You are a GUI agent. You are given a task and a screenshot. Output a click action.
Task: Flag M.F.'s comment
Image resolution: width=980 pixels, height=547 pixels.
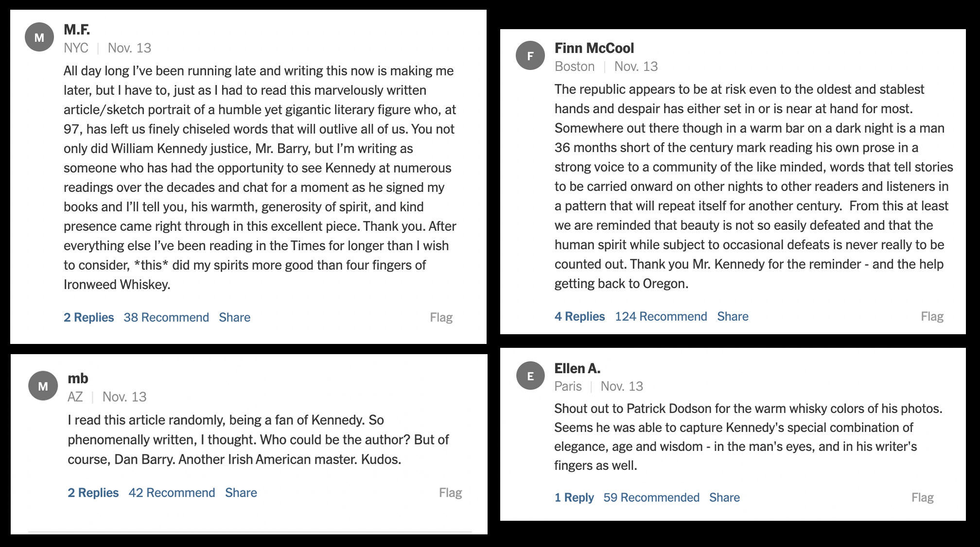[441, 318]
